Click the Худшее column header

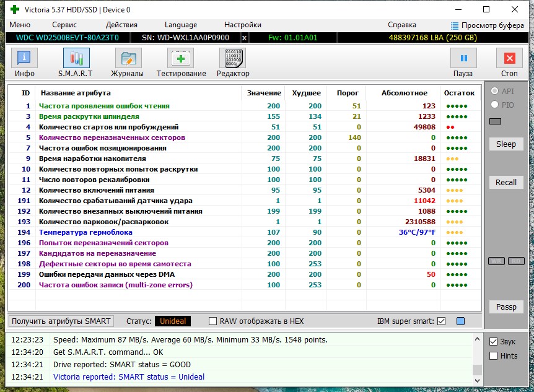point(306,93)
